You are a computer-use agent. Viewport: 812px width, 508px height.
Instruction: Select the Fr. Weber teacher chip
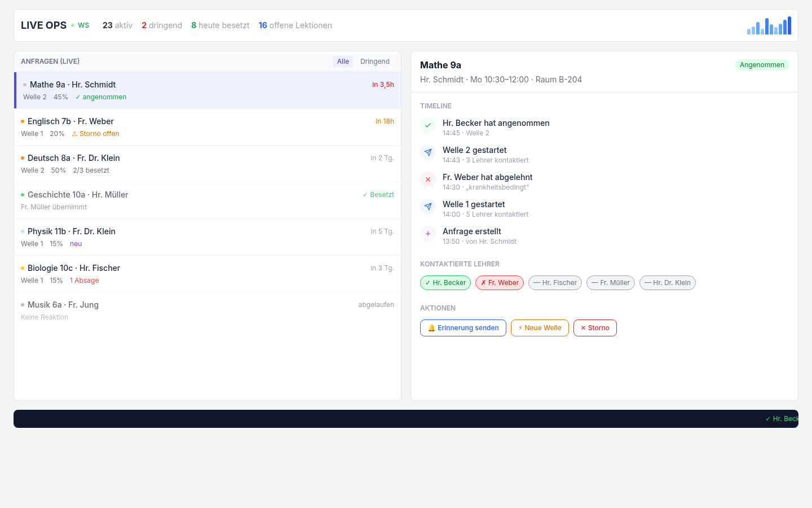coord(500,283)
